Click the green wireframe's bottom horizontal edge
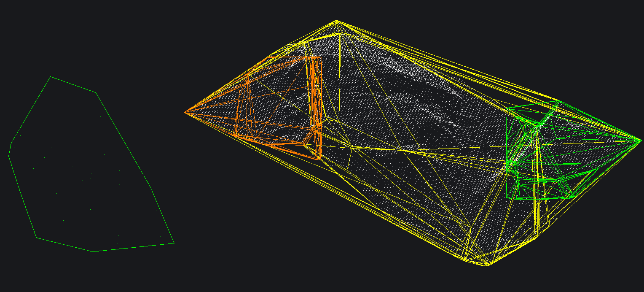The image size is (644, 292). click(535, 198)
